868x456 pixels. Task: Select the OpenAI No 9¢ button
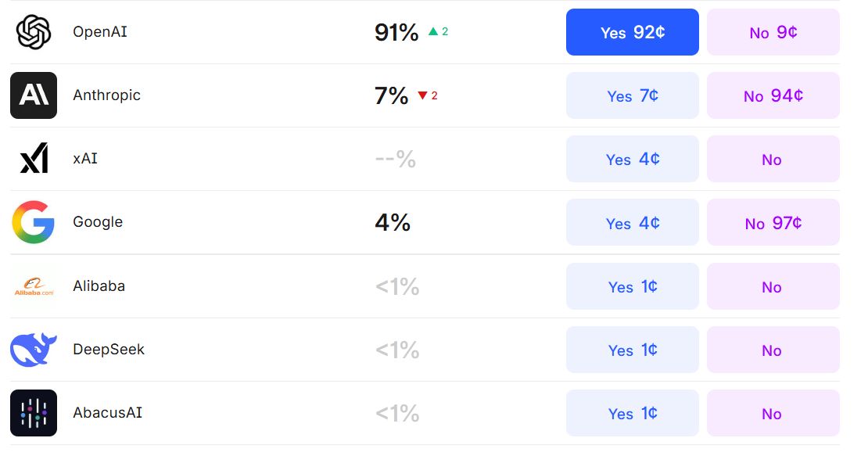[773, 32]
